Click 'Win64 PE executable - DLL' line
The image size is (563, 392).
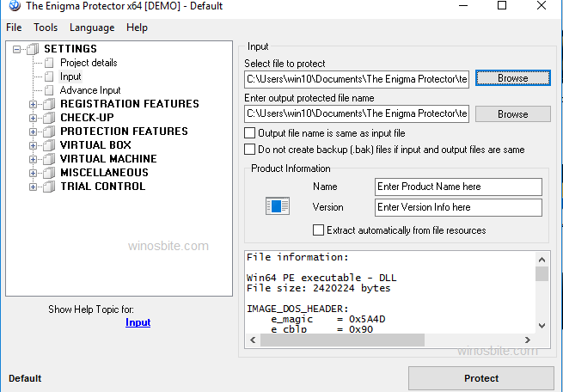point(321,278)
